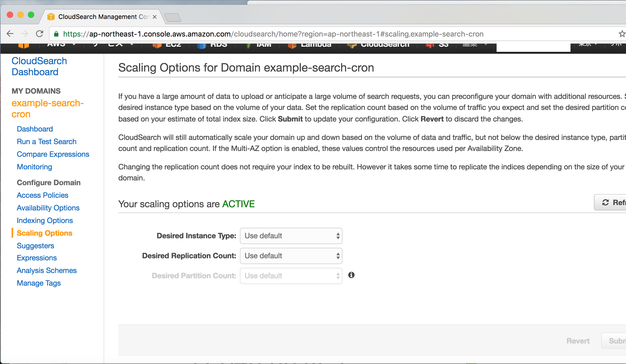Open Lambda service shortcut
The width and height of the screenshot is (626, 364).
coord(309,46)
